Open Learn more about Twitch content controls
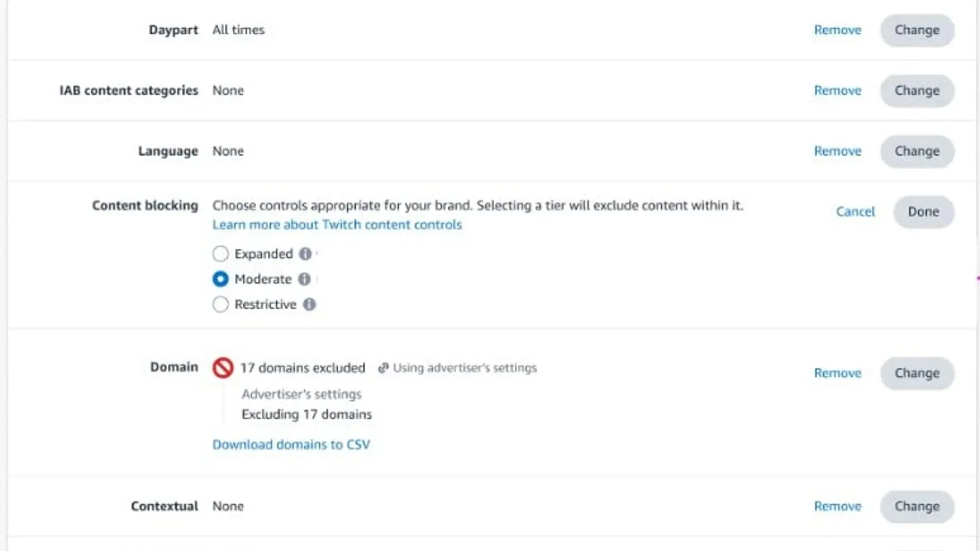980x551 pixels. [337, 224]
